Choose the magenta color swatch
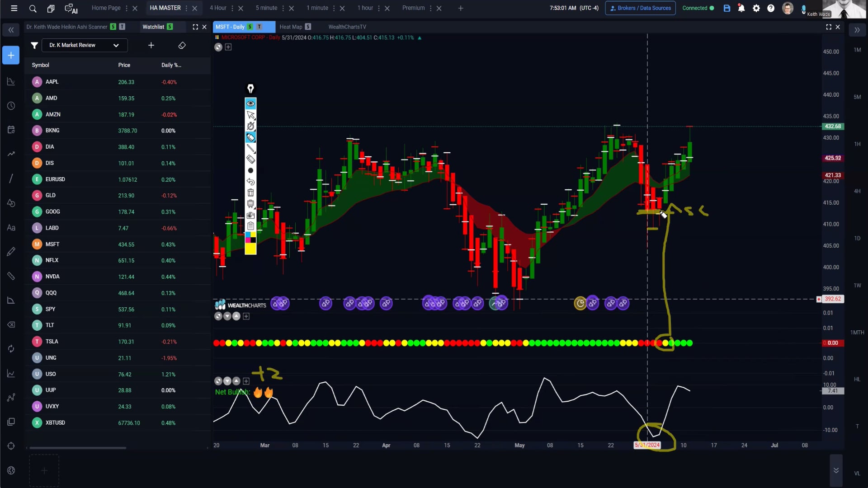Screen dimensions: 868x488 248,240
